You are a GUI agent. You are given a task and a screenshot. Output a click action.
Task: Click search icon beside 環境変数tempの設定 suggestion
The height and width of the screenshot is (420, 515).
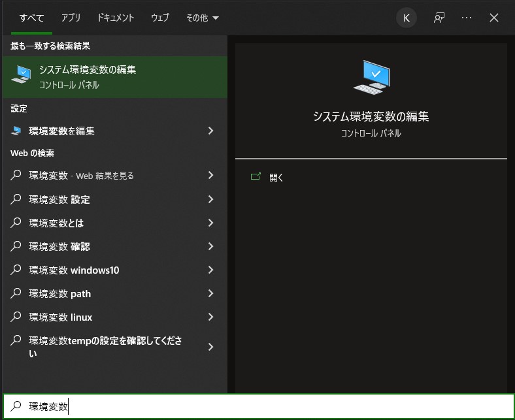16,340
